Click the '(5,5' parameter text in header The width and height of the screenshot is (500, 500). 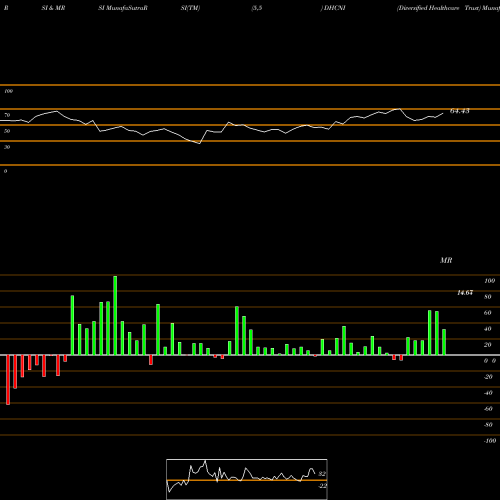pyautogui.click(x=257, y=8)
